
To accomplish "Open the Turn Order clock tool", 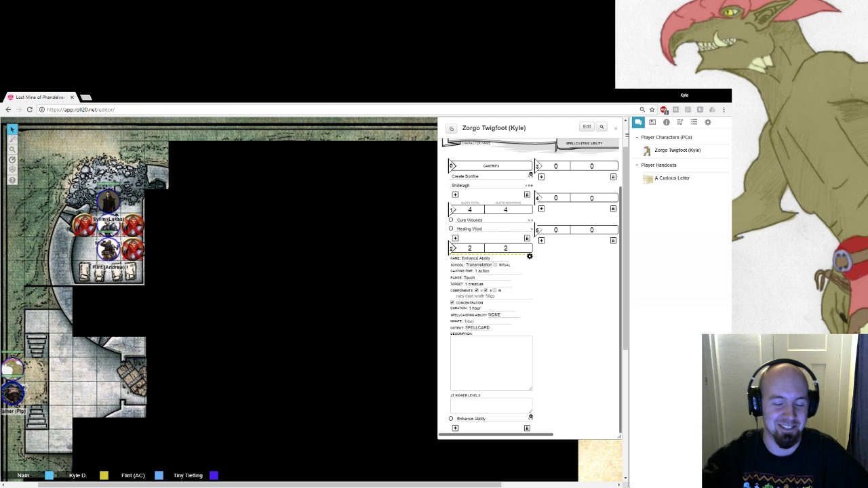I will (x=12, y=159).
